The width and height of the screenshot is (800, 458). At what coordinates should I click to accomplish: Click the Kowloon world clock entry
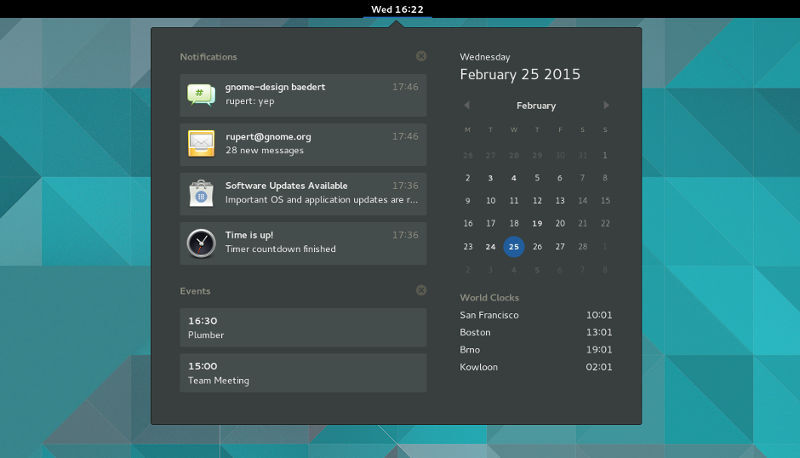coord(536,367)
